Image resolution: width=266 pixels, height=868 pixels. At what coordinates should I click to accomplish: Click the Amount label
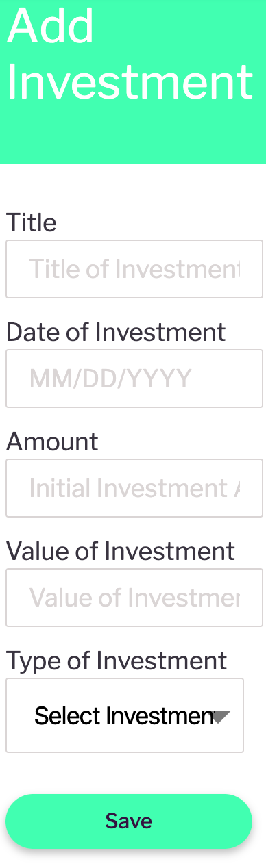point(52,442)
